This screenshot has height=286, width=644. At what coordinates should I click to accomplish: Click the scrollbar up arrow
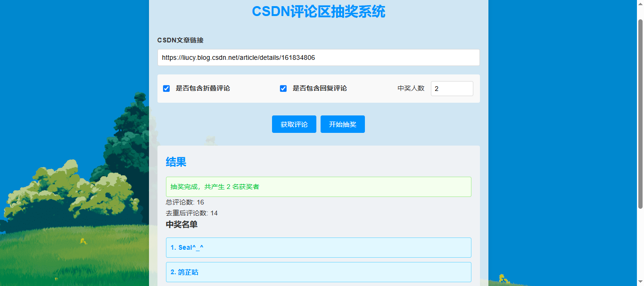pos(640,4)
